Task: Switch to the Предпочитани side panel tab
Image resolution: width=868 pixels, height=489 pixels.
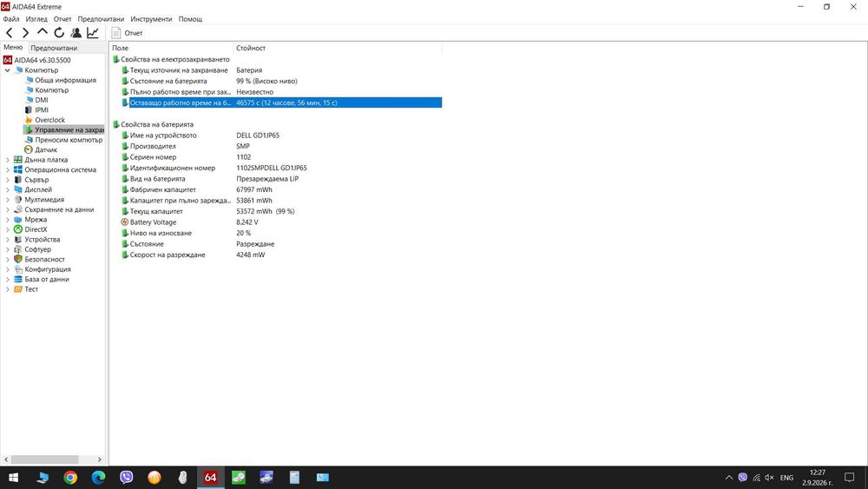Action: click(54, 48)
